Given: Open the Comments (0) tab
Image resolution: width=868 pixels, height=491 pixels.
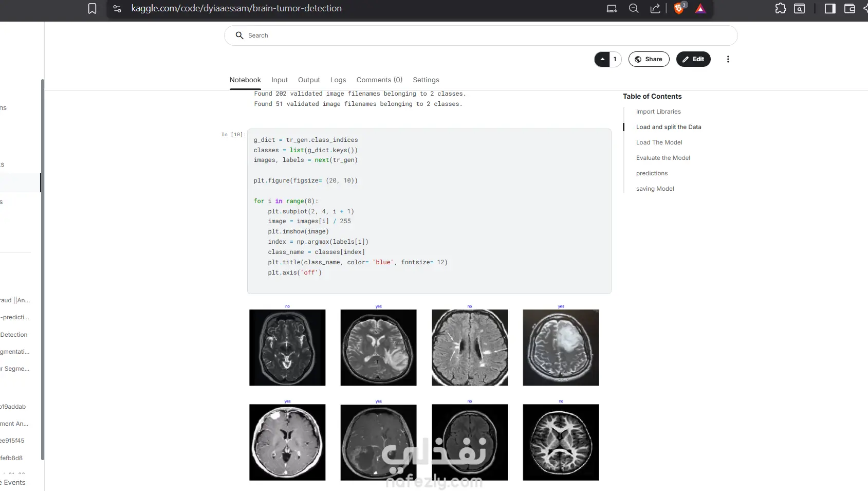Looking at the screenshot, I should point(379,80).
